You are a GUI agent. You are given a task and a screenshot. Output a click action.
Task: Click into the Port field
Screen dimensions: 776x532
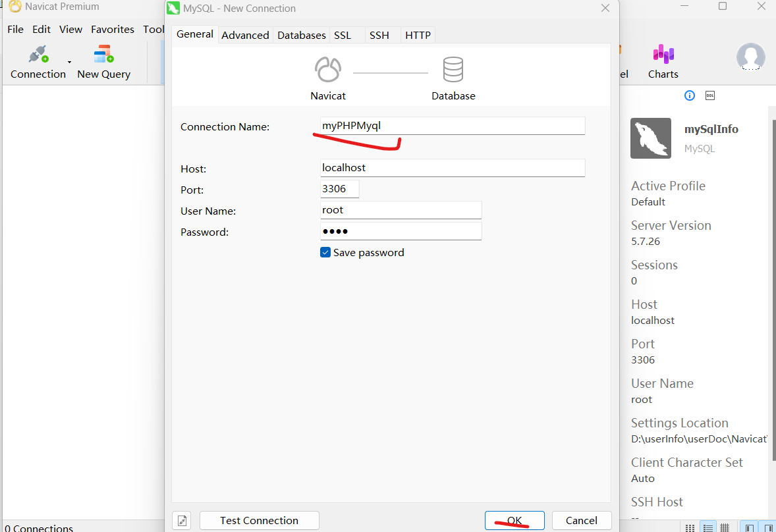coord(339,189)
